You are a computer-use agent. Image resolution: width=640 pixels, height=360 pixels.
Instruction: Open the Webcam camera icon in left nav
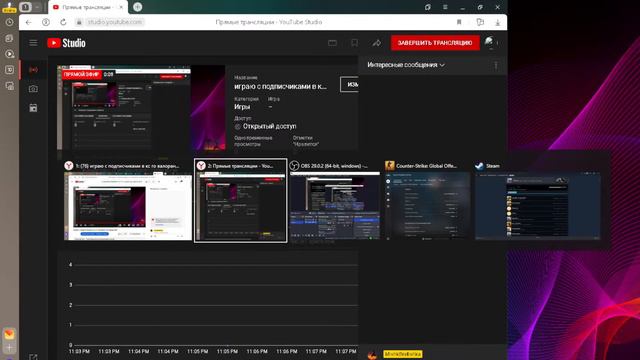(x=33, y=89)
